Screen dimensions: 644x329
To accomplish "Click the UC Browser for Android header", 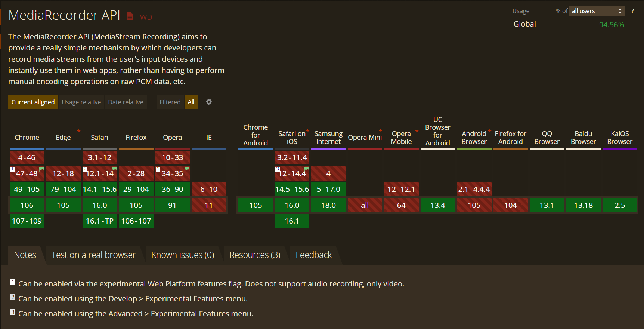I will point(438,131).
